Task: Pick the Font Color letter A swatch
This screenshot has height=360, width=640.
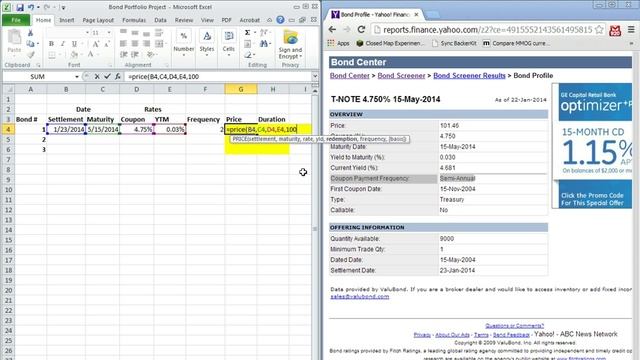Action: click(90, 54)
